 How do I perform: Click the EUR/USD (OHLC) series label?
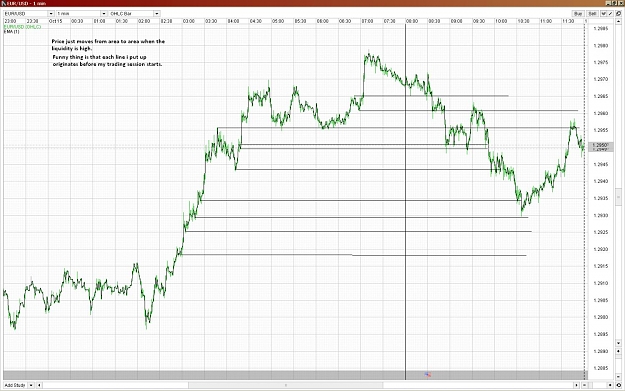click(x=22, y=27)
